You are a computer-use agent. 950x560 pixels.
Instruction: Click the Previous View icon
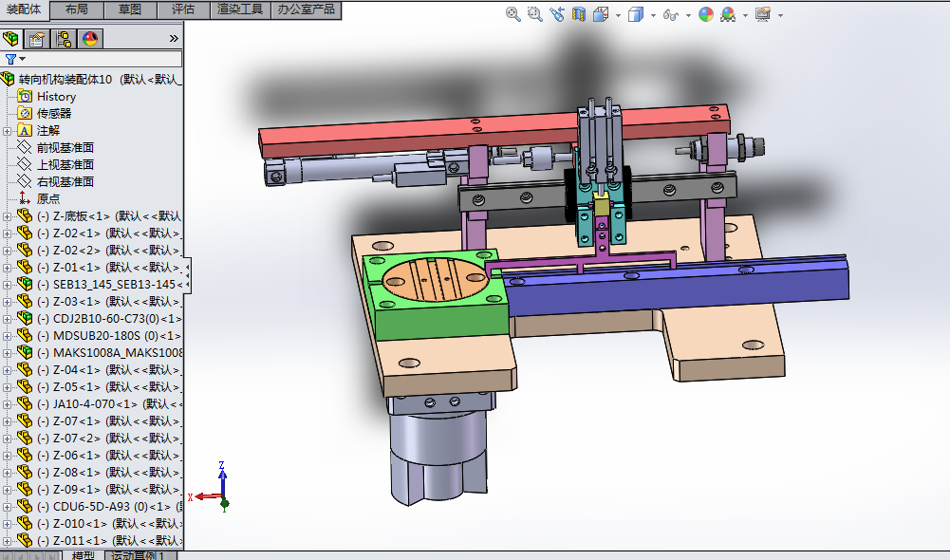coord(556,14)
